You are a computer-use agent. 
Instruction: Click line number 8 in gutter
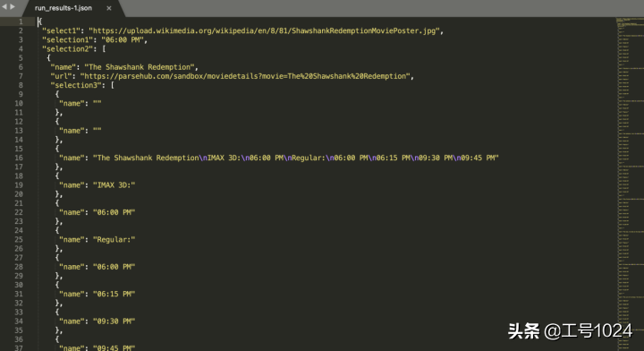click(21, 85)
